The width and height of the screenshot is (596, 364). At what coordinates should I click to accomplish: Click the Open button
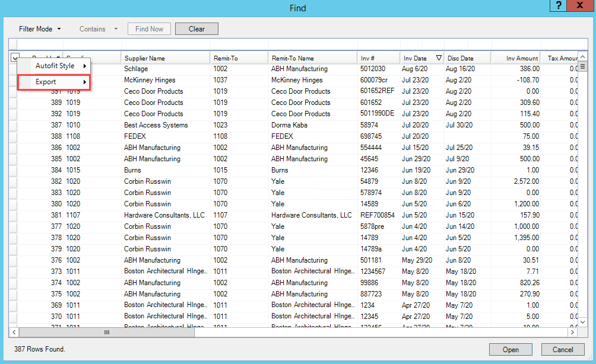[511, 350]
